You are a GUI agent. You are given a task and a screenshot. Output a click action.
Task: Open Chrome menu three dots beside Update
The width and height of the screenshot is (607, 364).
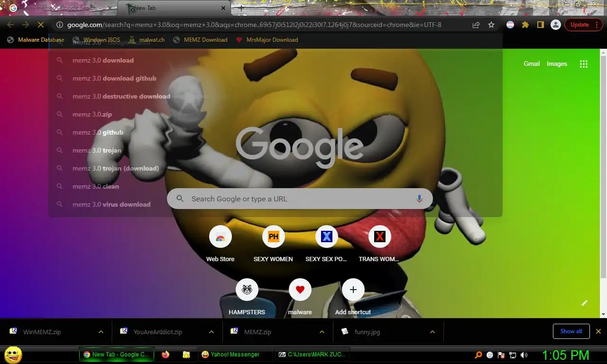(597, 25)
